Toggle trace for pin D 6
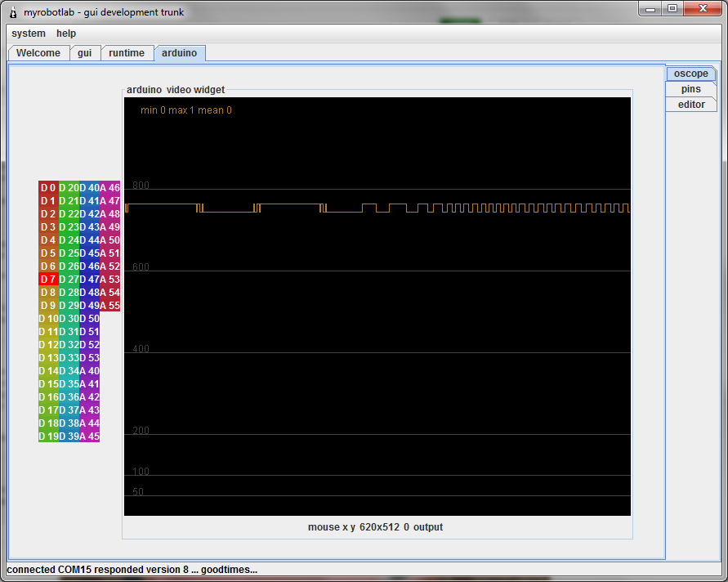Viewport: 728px width, 582px height. click(48, 266)
